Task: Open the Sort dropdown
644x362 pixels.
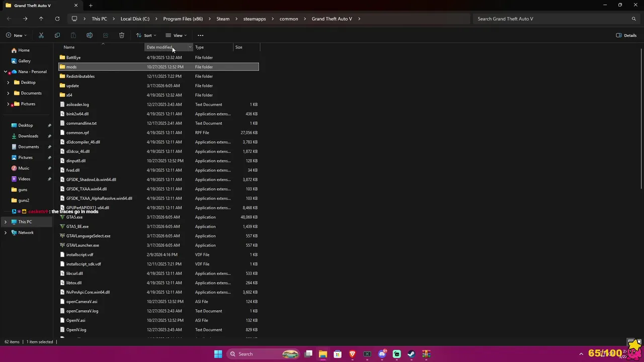Action: pos(146,35)
